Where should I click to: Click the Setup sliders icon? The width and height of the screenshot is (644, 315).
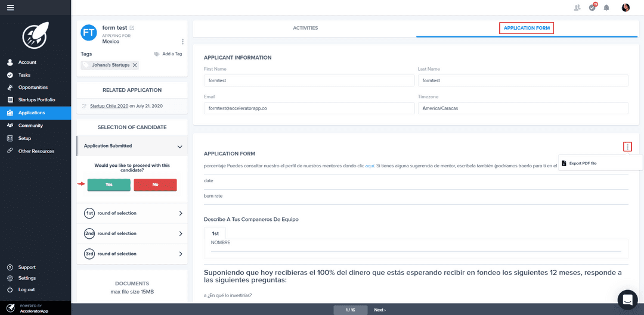point(10,138)
